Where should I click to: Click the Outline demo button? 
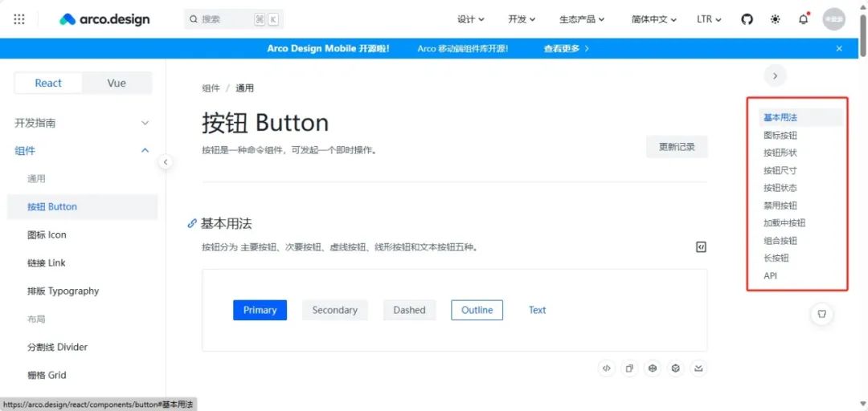pos(477,310)
